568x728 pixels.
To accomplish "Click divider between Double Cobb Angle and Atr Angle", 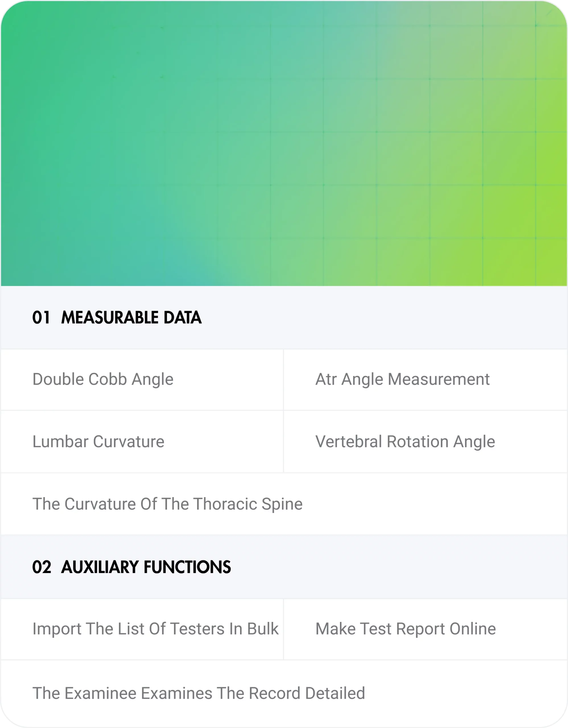I will pyautogui.click(x=283, y=379).
